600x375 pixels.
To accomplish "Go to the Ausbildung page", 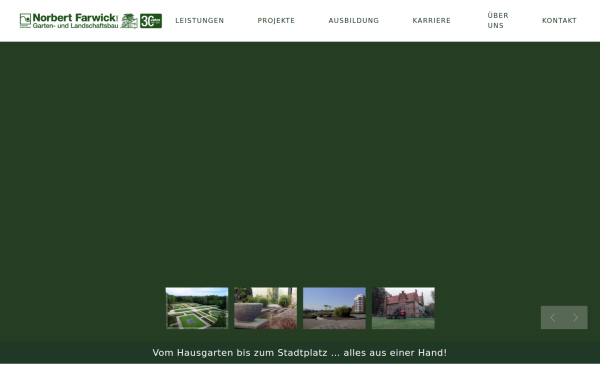I will pos(354,21).
